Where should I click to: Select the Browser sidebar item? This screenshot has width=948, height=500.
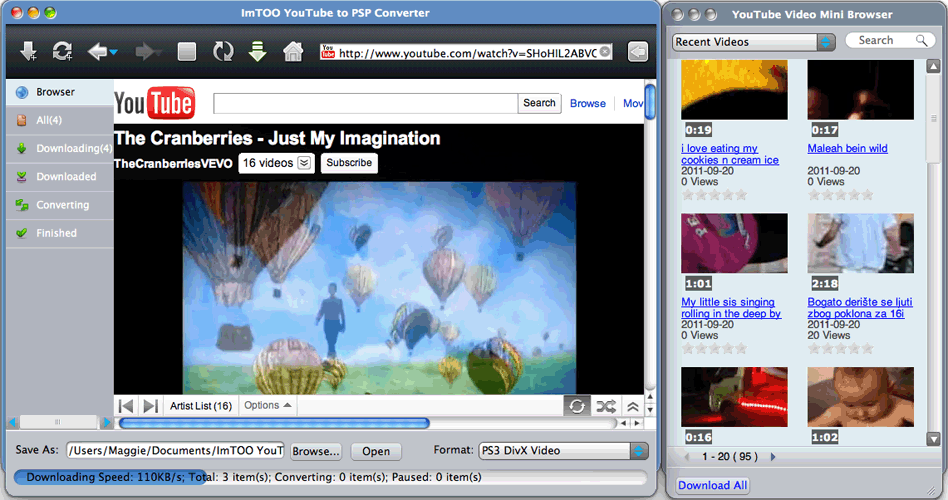[x=60, y=92]
